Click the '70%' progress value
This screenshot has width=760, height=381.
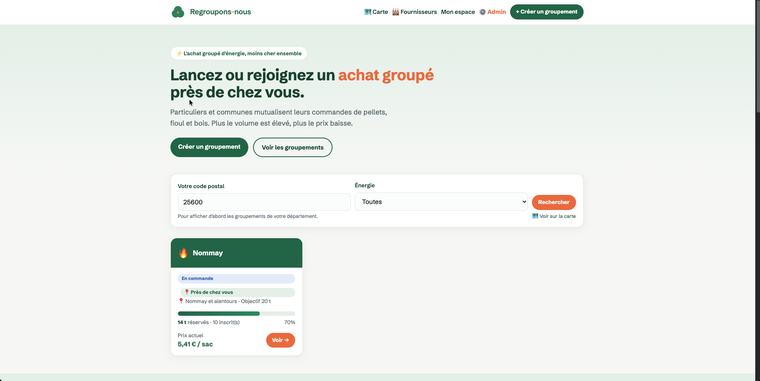(289, 322)
